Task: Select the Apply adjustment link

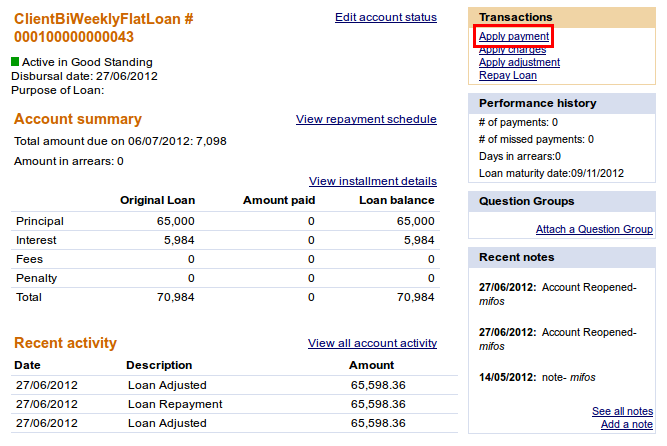Action: (x=519, y=62)
